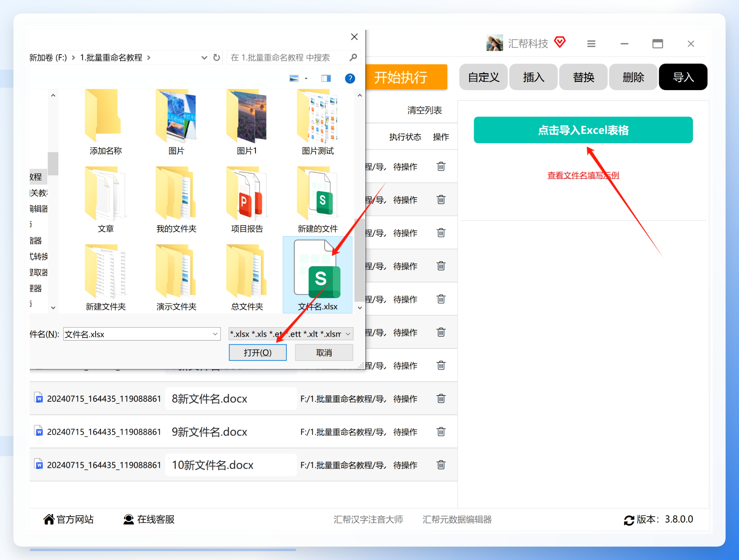Refresh the folder path in dialog

point(217,58)
